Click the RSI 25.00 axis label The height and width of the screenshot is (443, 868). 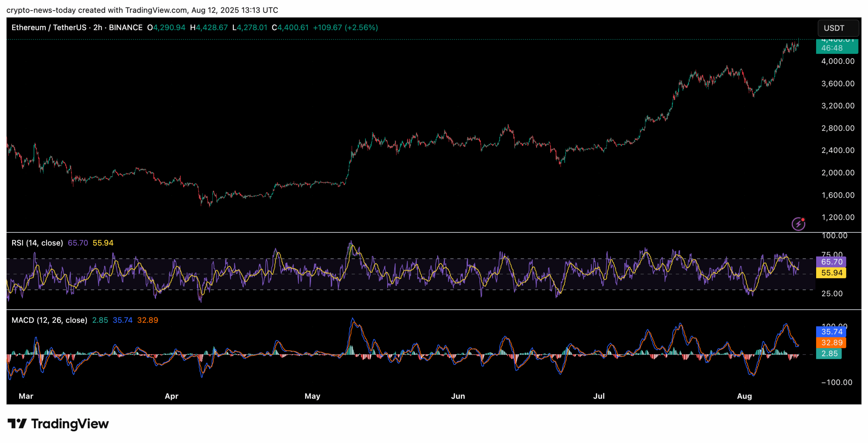pyautogui.click(x=832, y=293)
